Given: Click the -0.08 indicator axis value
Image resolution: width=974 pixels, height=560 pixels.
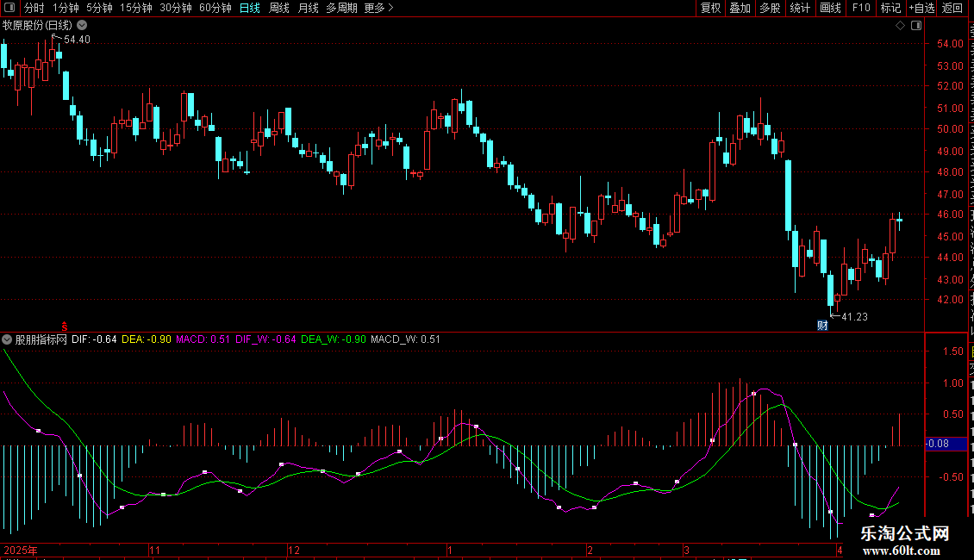Looking at the screenshot, I should tap(937, 444).
